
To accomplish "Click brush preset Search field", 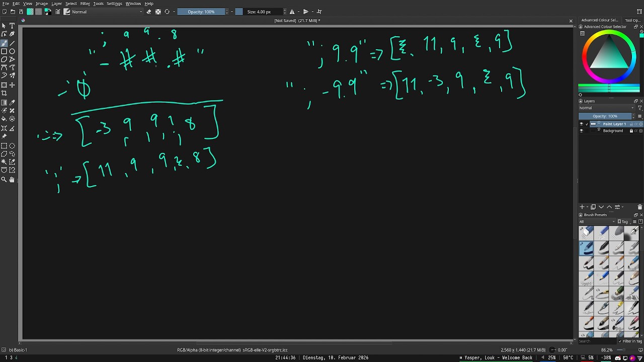I will tap(597, 341).
